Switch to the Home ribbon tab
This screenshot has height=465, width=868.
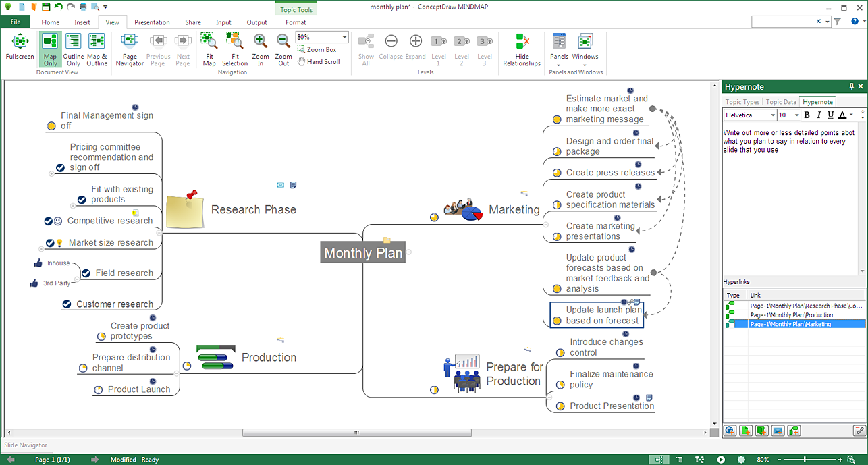coord(51,22)
